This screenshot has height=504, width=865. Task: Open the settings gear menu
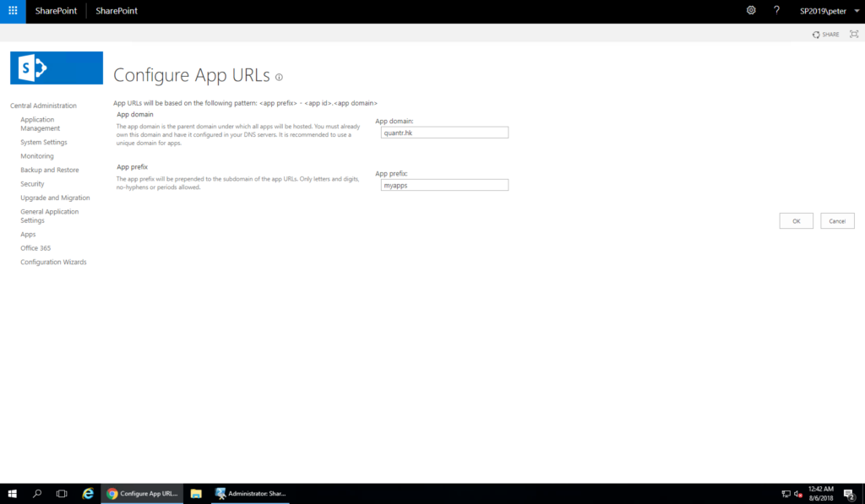tap(751, 10)
